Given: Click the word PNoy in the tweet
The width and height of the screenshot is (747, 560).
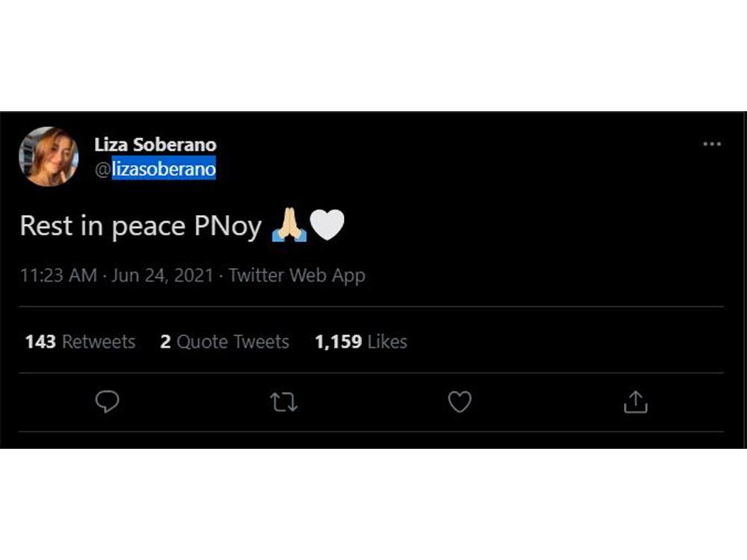Looking at the screenshot, I should click(228, 226).
